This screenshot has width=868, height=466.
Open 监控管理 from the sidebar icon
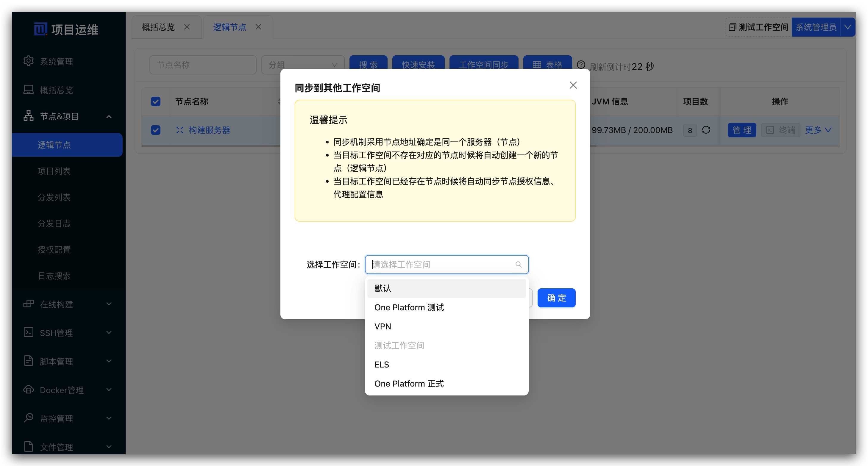coord(29,418)
